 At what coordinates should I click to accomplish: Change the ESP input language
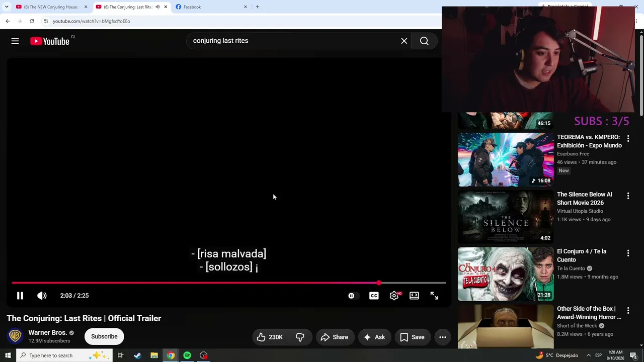(x=598, y=355)
